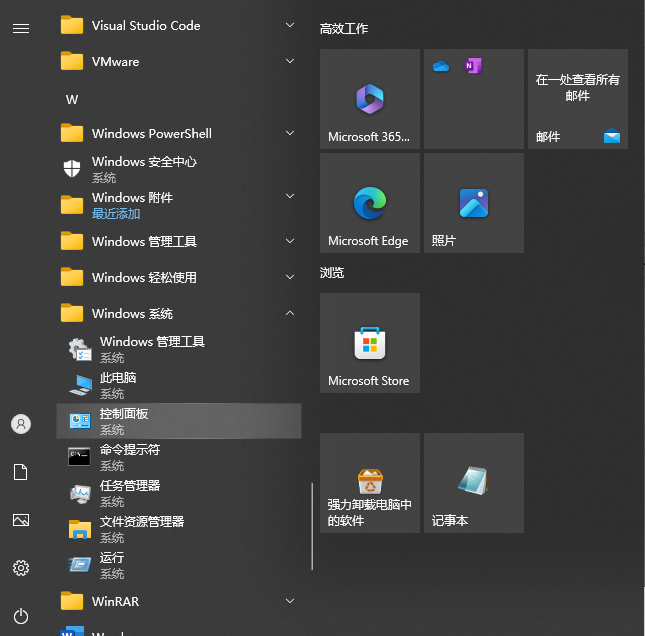Open the Microsoft 365 tile
This screenshot has width=645, height=636.
(x=369, y=99)
